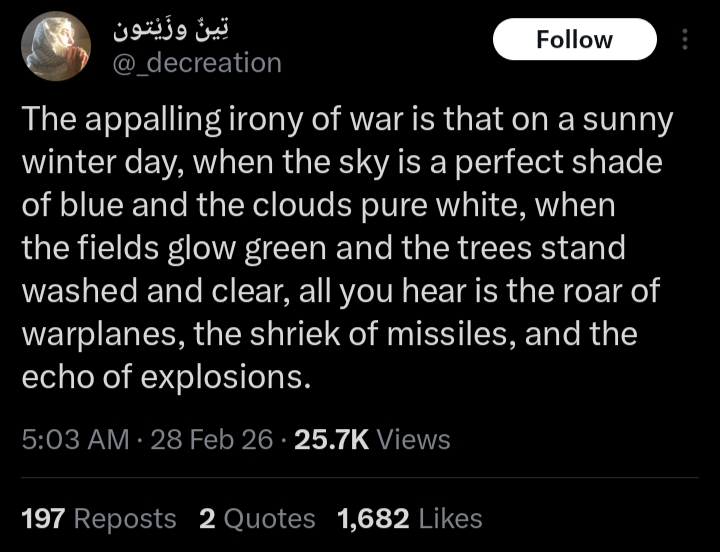Click the Arabic display name of the author

tap(175, 30)
